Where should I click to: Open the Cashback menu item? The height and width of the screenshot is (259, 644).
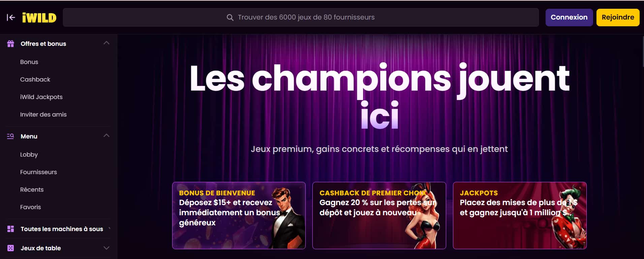35,79
